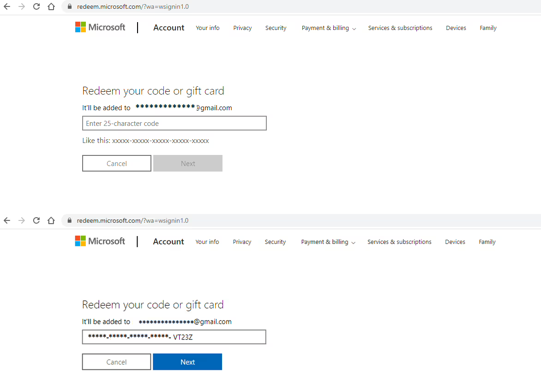
Task: Reload the page in the top browser window
Action: point(36,6)
